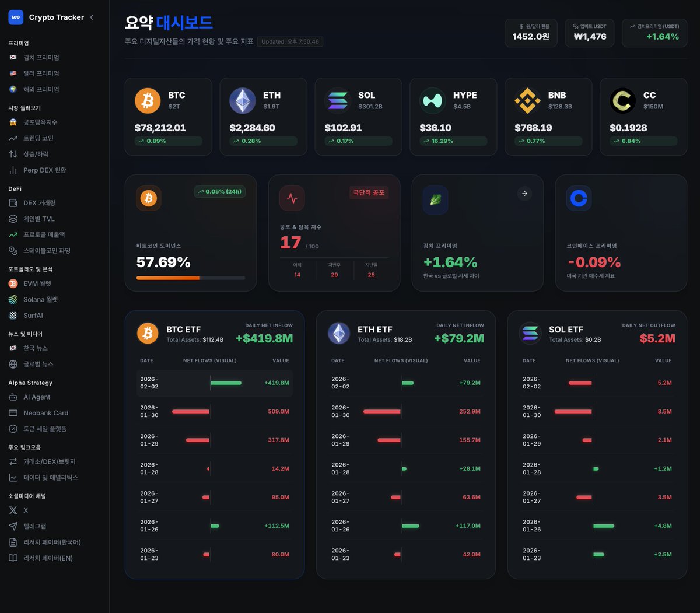Click the SurfAI icon in the sidebar

click(x=13, y=316)
